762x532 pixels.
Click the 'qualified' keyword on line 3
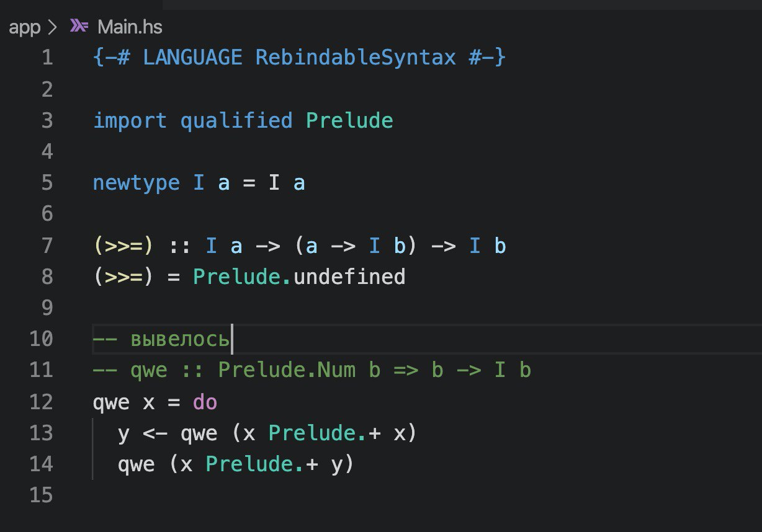pos(236,121)
